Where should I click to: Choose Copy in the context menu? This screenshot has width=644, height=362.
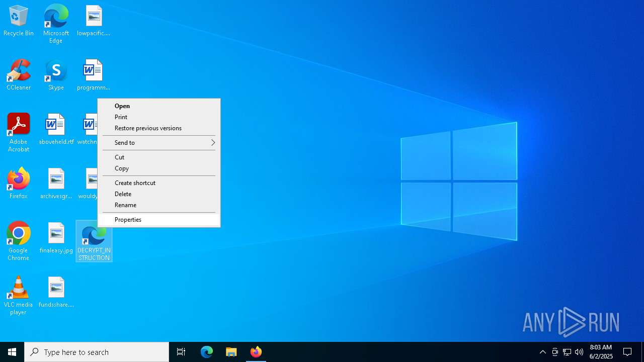(x=158, y=168)
